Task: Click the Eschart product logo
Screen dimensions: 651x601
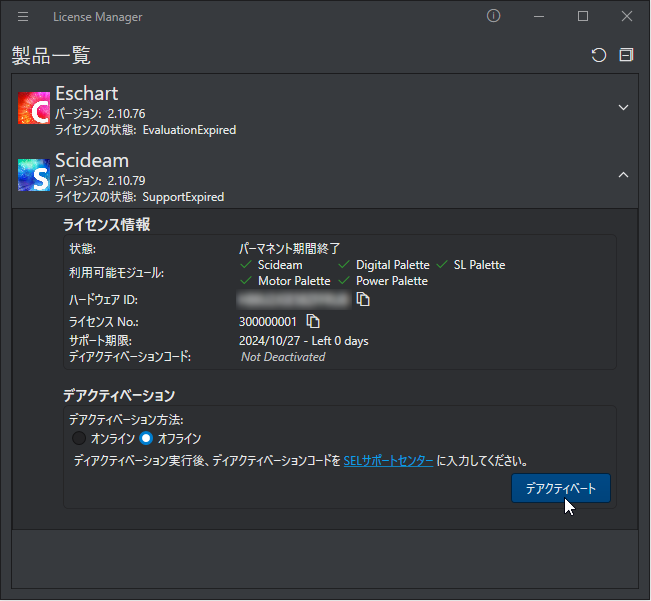Action: 34,108
